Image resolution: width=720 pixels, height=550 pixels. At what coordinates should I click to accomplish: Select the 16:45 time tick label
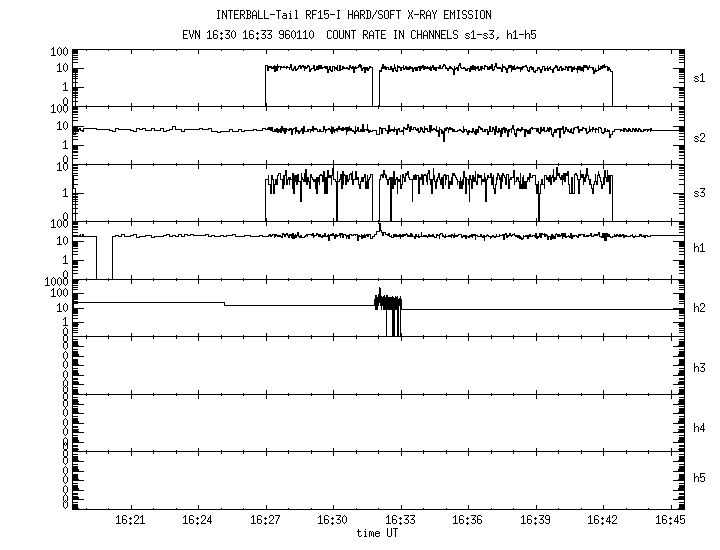coord(669,520)
